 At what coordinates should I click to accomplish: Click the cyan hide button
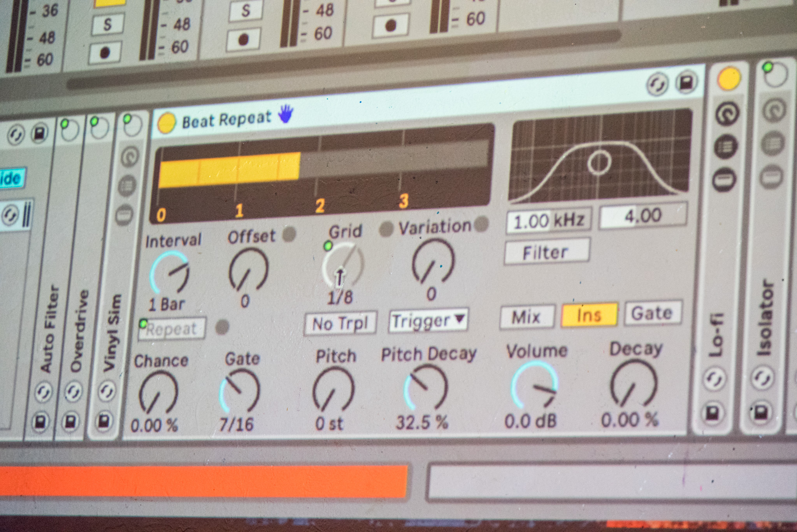pos(12,179)
